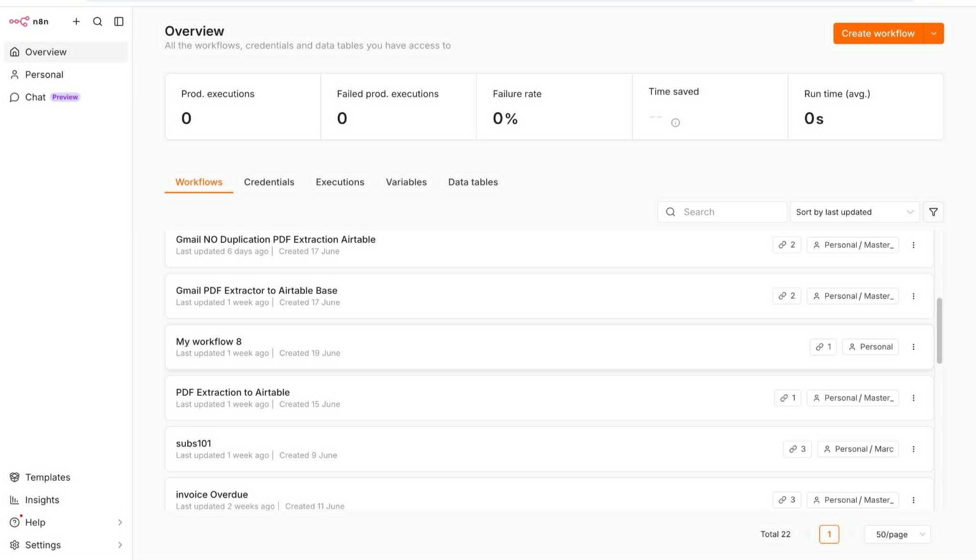Screen dimensions: 976x560
Task: Switch to the Credentials tab
Action: pyautogui.click(x=269, y=182)
